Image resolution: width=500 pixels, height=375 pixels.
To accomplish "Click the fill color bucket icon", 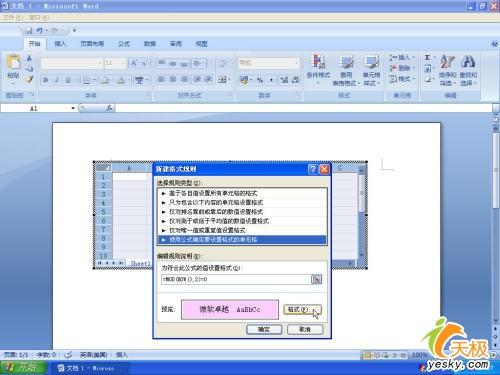I will tap(105, 80).
